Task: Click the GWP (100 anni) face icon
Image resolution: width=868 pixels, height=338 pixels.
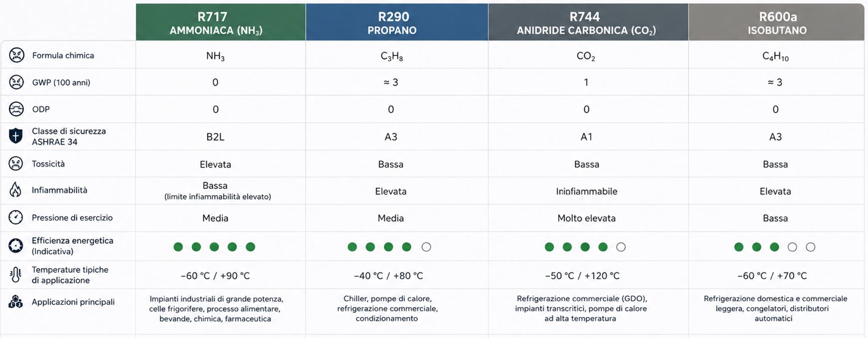Action: 16,82
